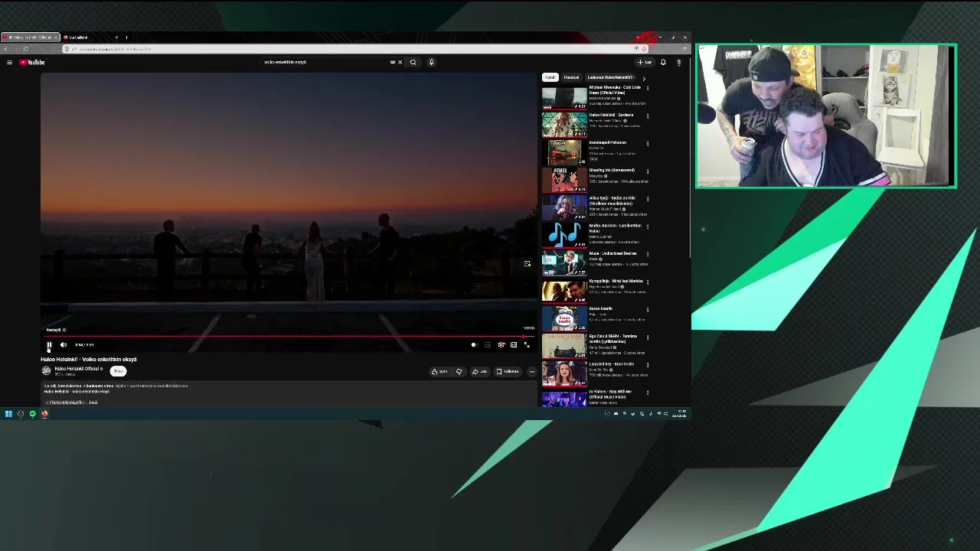The width and height of the screenshot is (980, 551).
Task: Reload the page in the browser
Action: click(x=25, y=49)
